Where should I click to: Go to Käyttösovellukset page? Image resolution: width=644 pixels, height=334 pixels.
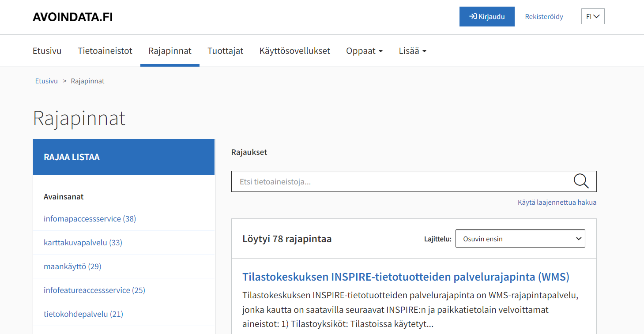295,51
